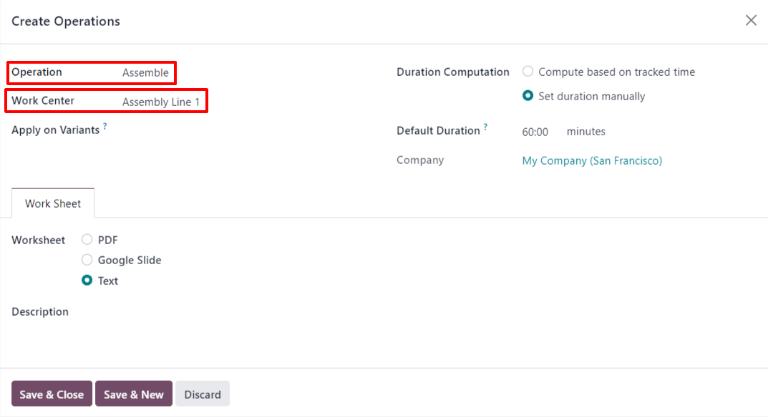Click the Default Duration help icon

coord(486,128)
